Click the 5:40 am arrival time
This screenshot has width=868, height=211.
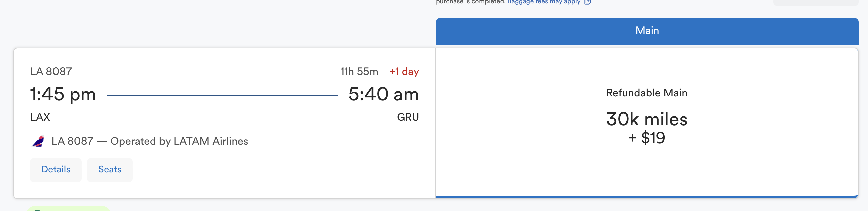(384, 94)
